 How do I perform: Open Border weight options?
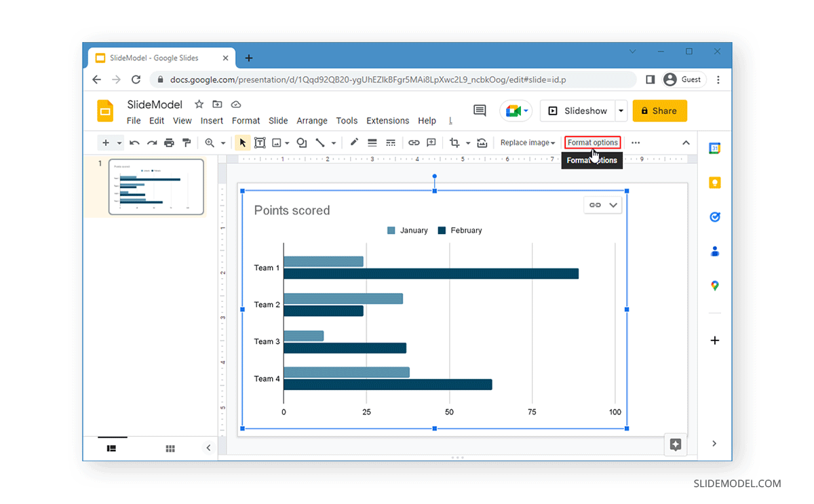pos(372,143)
